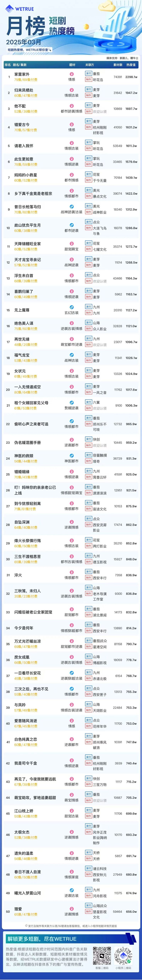Click the male genre icon for 故山犹负平生月
Viewport: 142px width, 980px height.
(72, 225)
